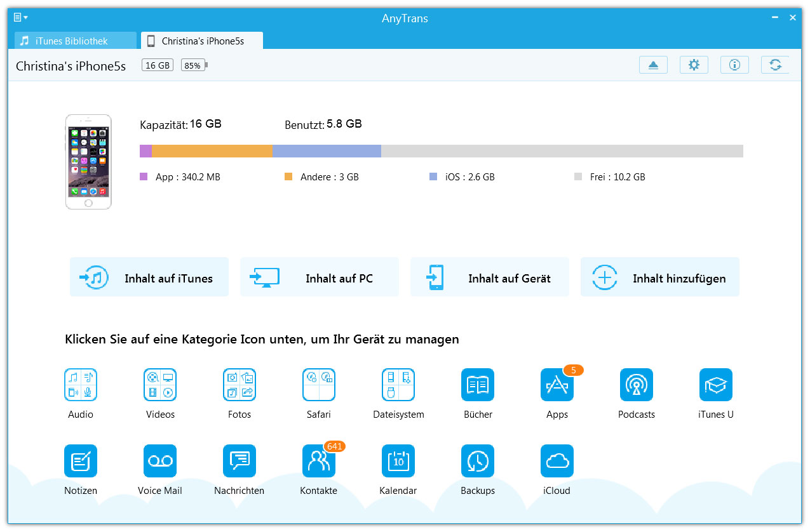The image size is (810, 532).
Task: Open the Fotos category icon
Action: pos(240,385)
